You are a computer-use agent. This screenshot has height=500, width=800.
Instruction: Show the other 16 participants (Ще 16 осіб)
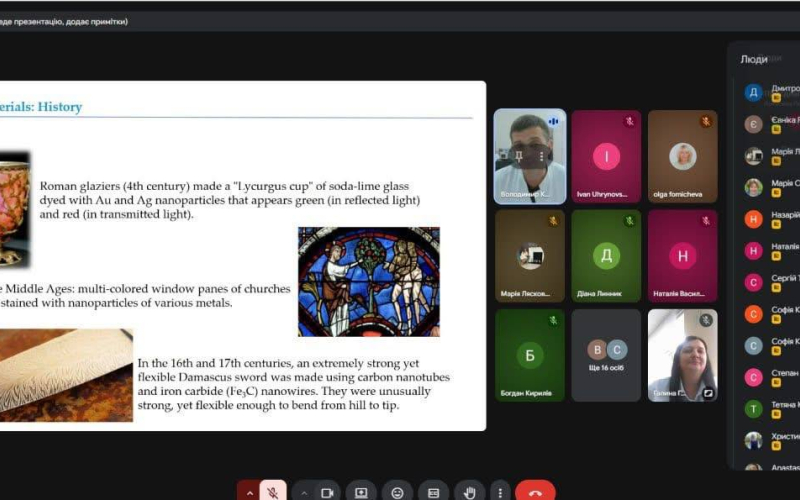(606, 355)
